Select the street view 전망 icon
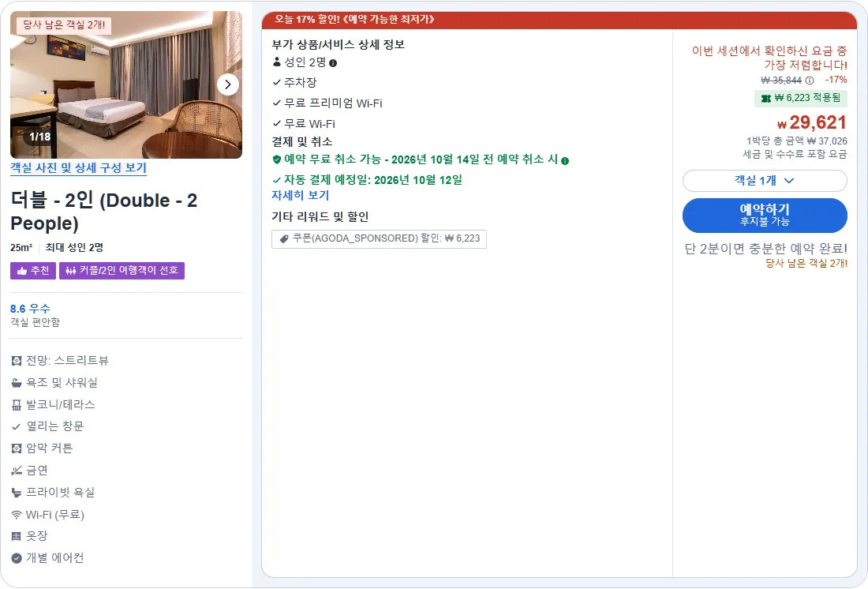Screen dimensions: 868x589 [17, 362]
